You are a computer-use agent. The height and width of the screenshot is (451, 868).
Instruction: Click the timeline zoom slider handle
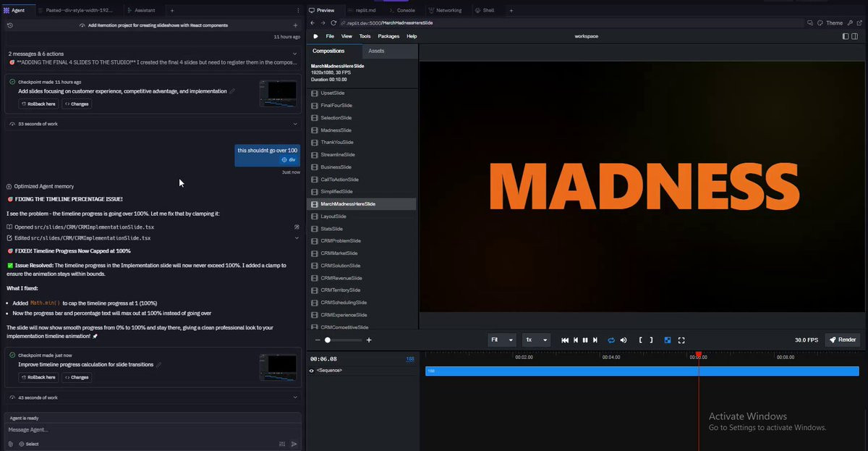click(328, 340)
